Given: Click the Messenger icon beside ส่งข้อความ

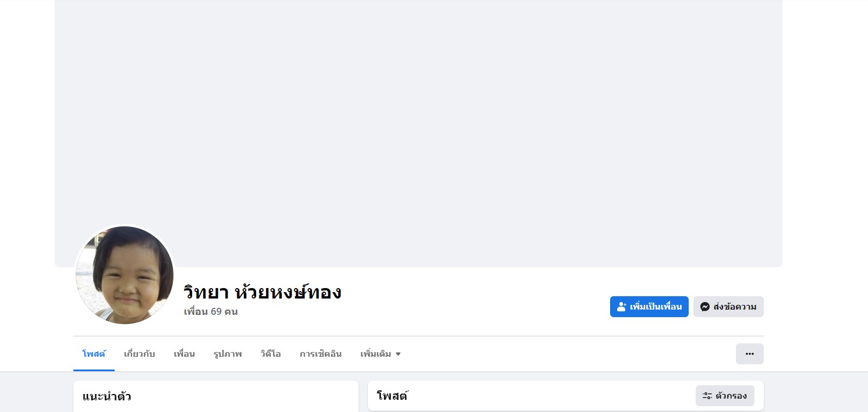Looking at the screenshot, I should [704, 307].
